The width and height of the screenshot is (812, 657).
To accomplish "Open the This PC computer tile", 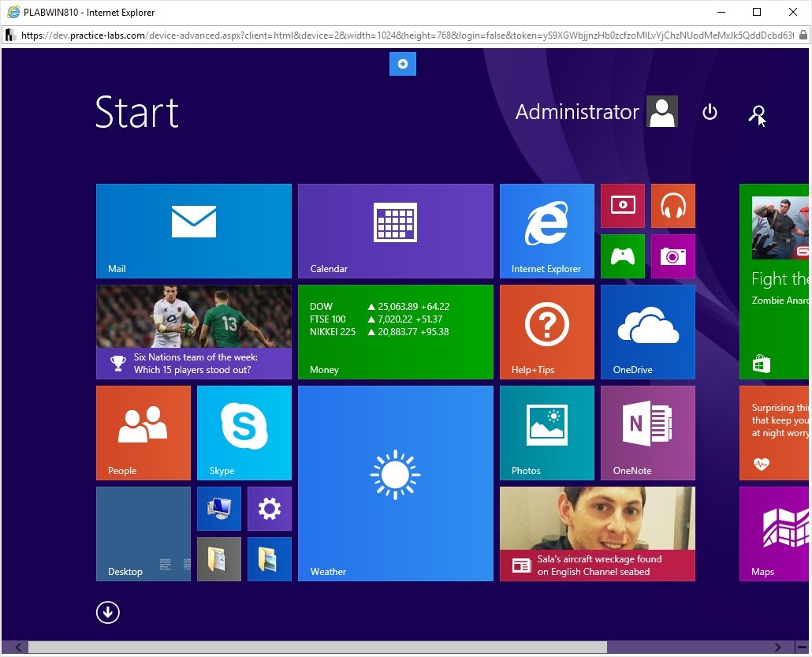I will click(x=219, y=509).
